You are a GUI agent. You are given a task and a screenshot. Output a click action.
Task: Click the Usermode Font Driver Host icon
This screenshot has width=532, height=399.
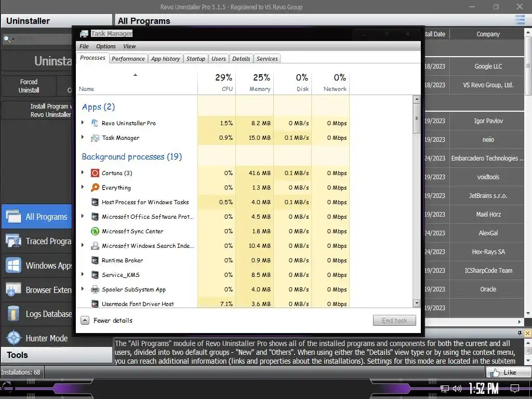pyautogui.click(x=95, y=303)
